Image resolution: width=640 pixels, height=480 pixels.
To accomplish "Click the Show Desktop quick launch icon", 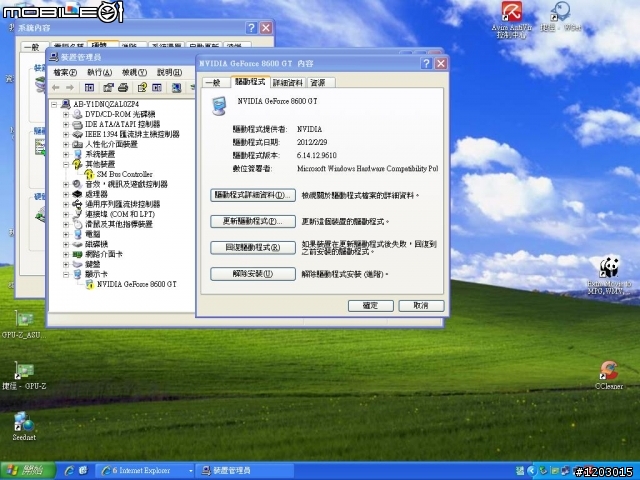I will tap(83, 471).
